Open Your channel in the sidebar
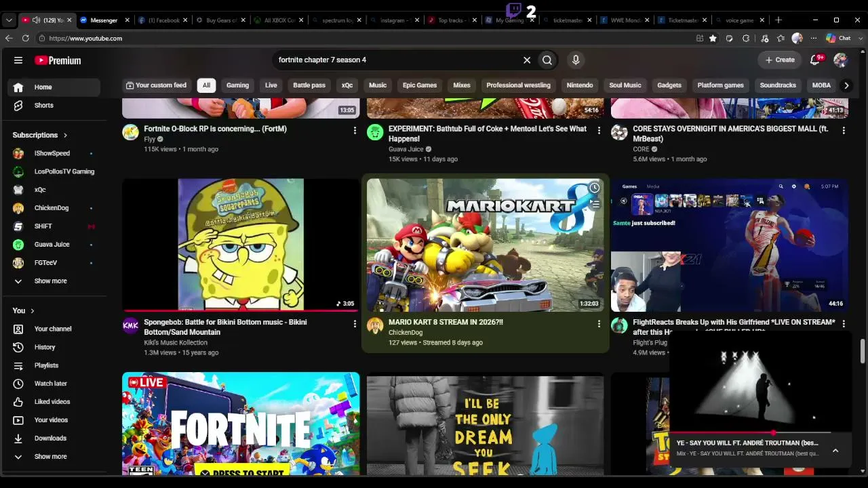 [x=54, y=329]
